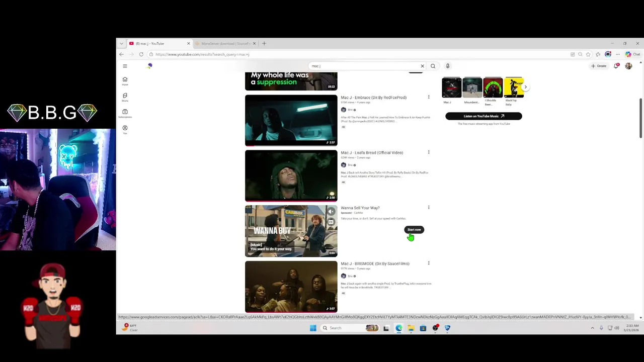Open 'Mac J - BRISMODE (Dir.By SauceFilms)' title
Image resolution: width=644 pixels, height=362 pixels.
(x=375, y=263)
